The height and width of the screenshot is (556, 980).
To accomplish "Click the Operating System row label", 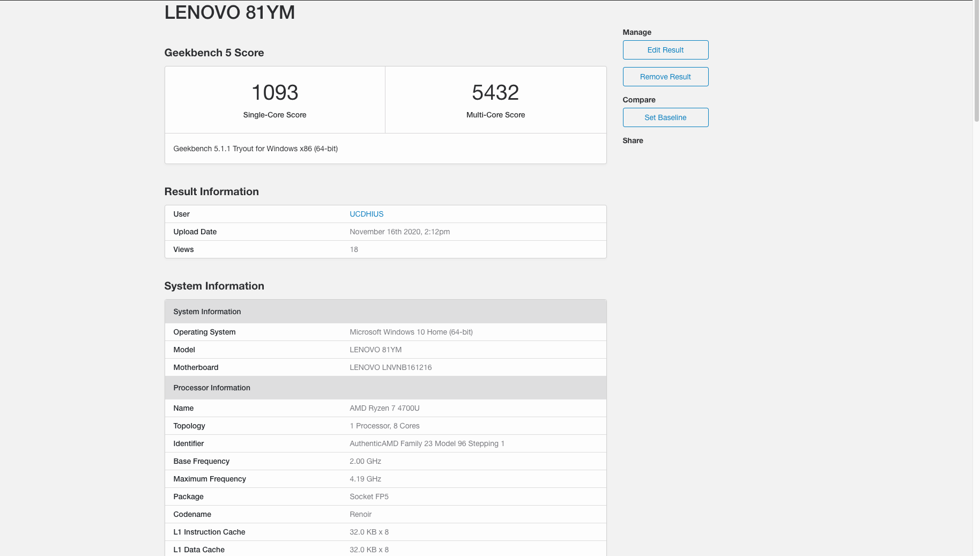I will pyautogui.click(x=204, y=332).
